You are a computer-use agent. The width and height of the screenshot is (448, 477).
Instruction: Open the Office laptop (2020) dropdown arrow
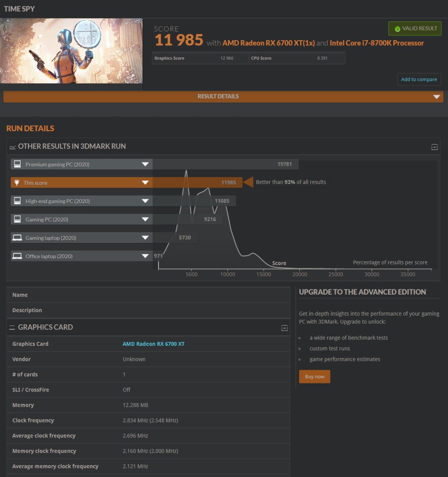tap(145, 256)
